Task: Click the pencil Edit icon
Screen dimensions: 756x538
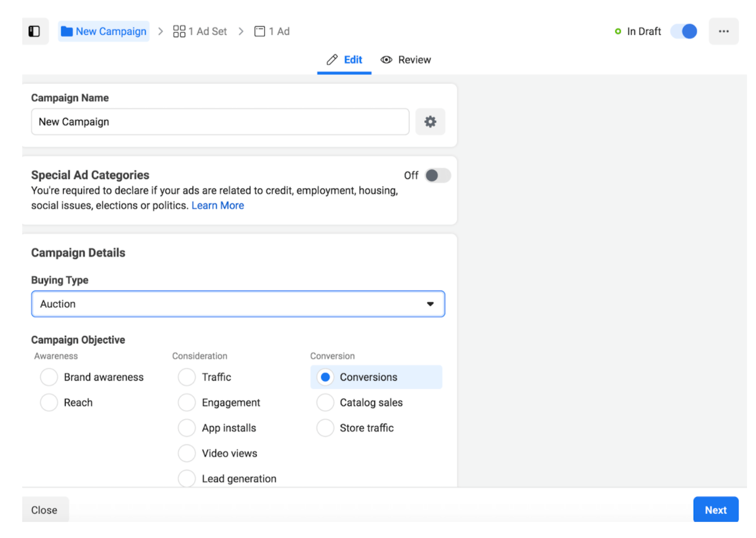Action: pyautogui.click(x=332, y=60)
